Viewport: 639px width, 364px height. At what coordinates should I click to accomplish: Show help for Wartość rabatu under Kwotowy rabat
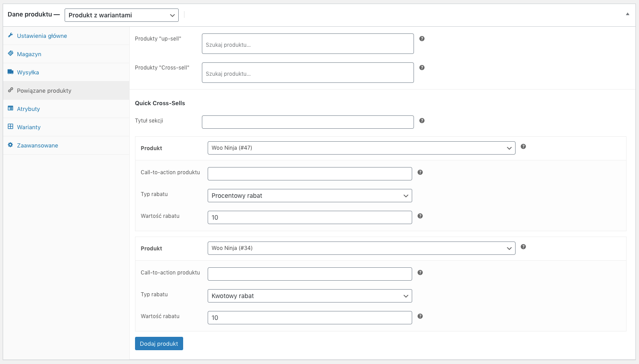click(420, 316)
